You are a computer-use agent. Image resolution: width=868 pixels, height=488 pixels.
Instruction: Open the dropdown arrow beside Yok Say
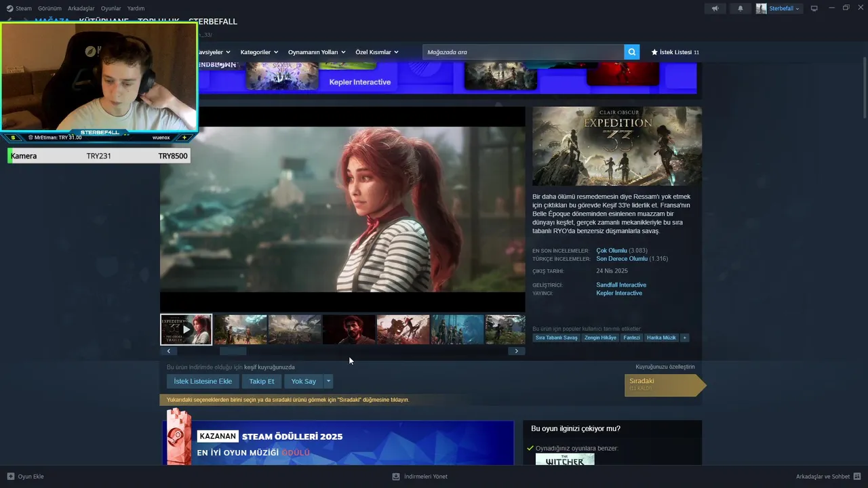(x=328, y=381)
